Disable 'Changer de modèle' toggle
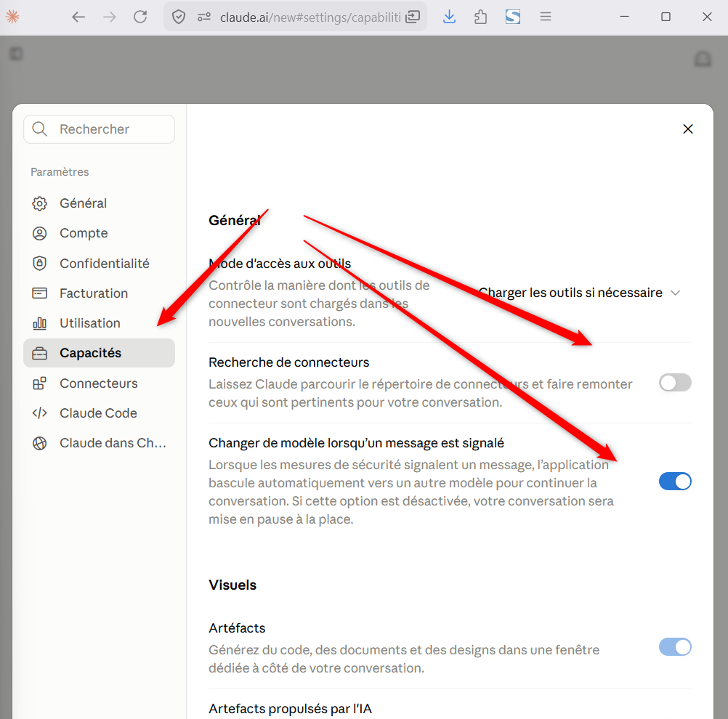This screenshot has height=719, width=728. [675, 481]
